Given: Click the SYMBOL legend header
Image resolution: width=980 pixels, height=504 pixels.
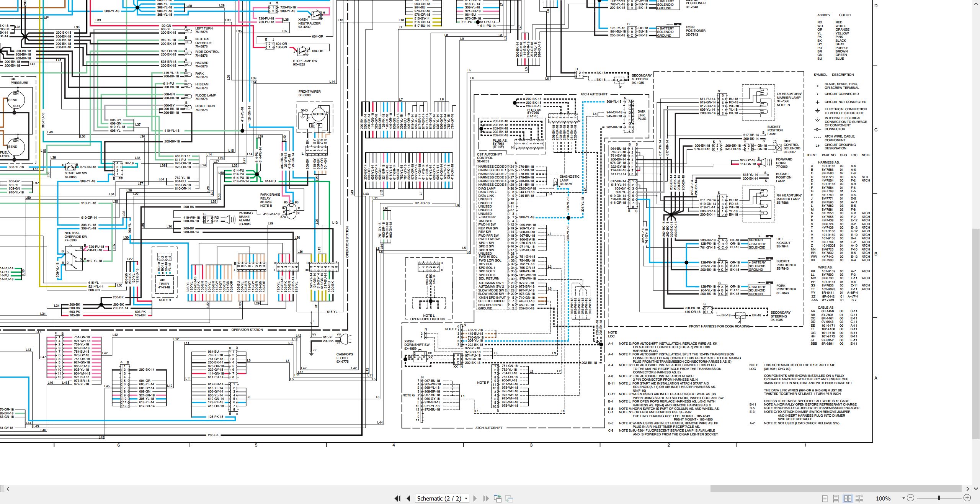Looking at the screenshot, I should pyautogui.click(x=820, y=75).
